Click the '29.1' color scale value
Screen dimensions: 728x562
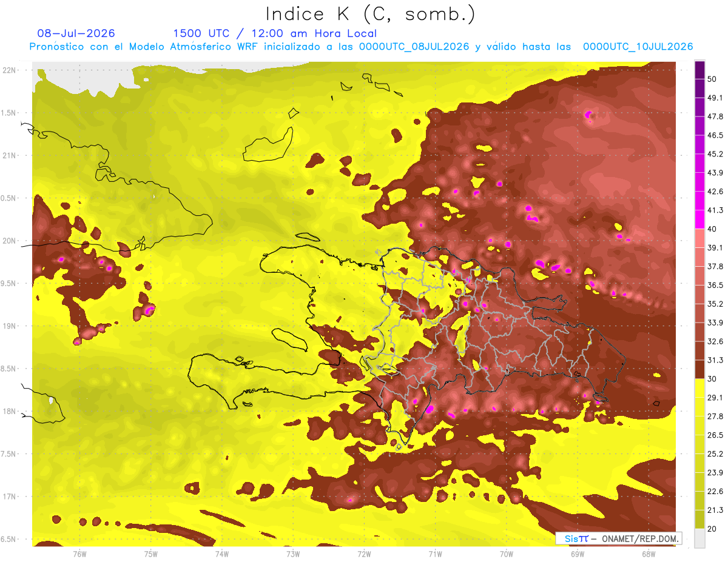point(715,397)
